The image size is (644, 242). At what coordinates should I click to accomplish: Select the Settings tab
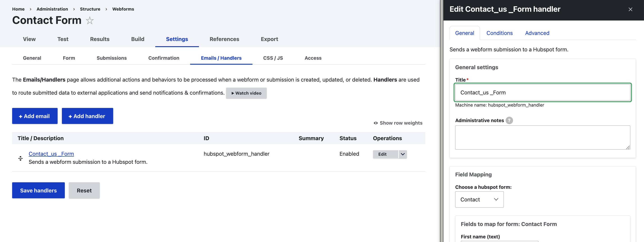[177, 39]
